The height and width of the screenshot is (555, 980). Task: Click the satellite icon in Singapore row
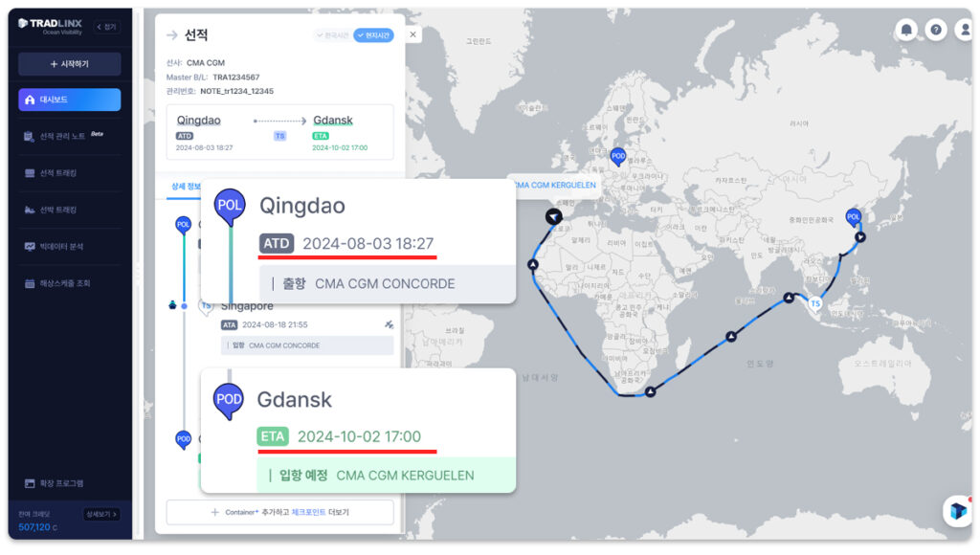(389, 324)
